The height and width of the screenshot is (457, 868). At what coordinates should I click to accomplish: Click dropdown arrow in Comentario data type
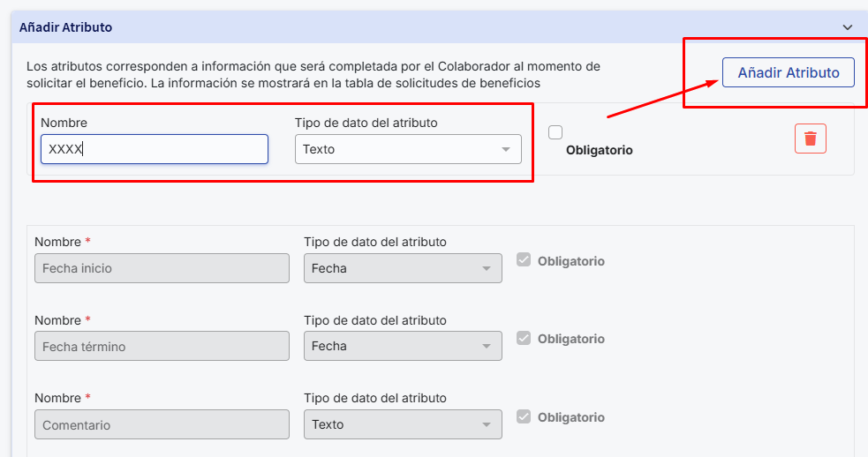(x=487, y=425)
